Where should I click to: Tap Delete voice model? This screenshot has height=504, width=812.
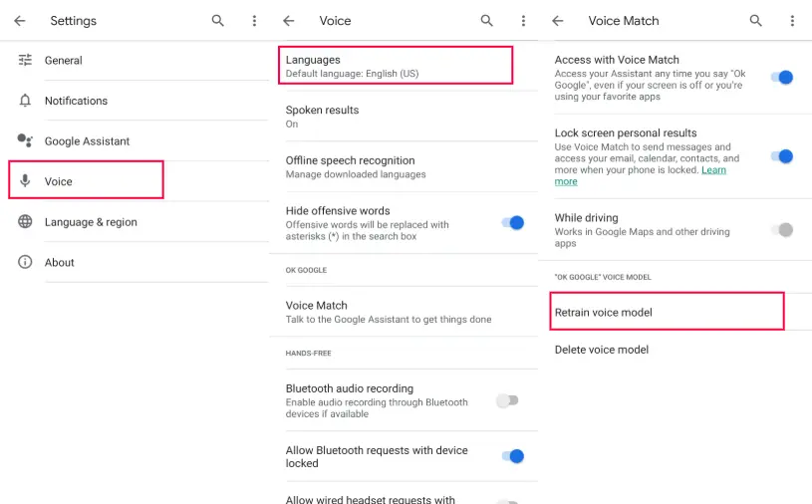pyautogui.click(x=602, y=350)
